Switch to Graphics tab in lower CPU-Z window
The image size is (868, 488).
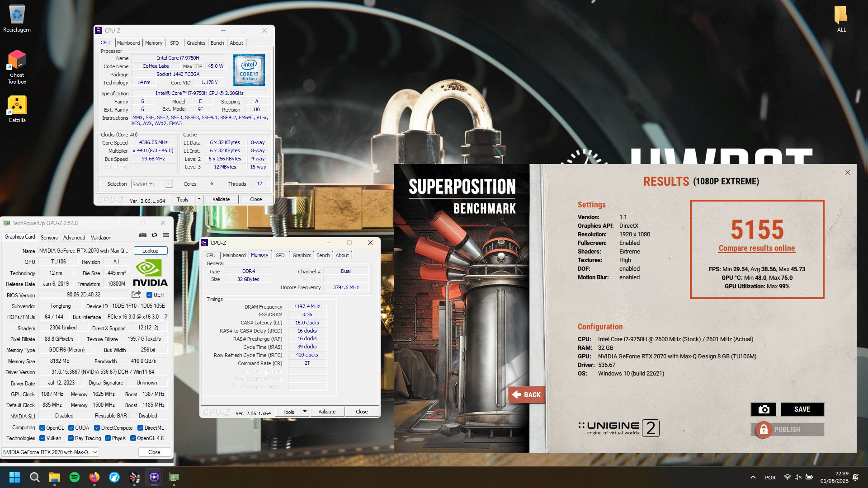(x=302, y=255)
